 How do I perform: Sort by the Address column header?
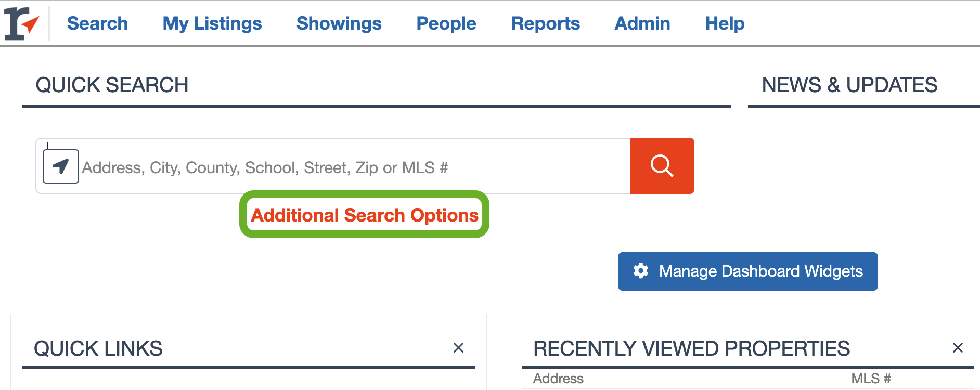click(558, 379)
